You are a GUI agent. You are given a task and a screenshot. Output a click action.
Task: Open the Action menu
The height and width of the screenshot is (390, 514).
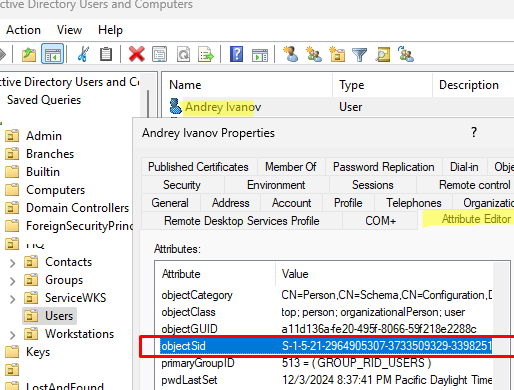[23, 30]
